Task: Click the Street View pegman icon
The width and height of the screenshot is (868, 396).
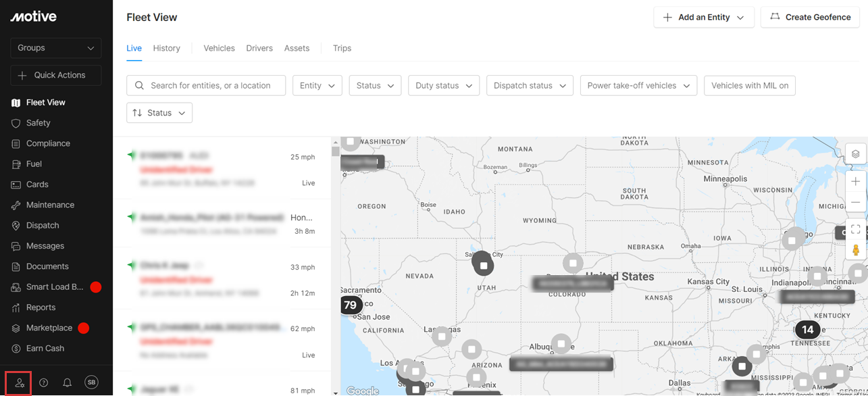Action: tap(855, 250)
